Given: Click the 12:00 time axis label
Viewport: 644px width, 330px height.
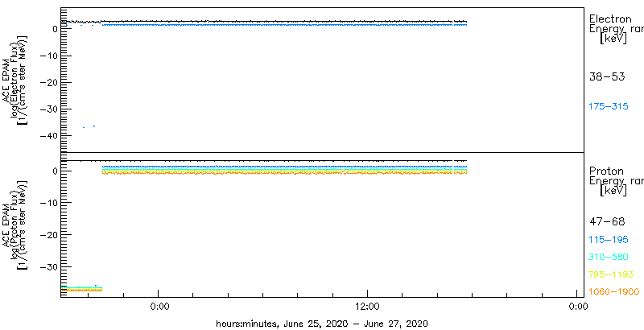Looking at the screenshot, I should coord(367,306).
